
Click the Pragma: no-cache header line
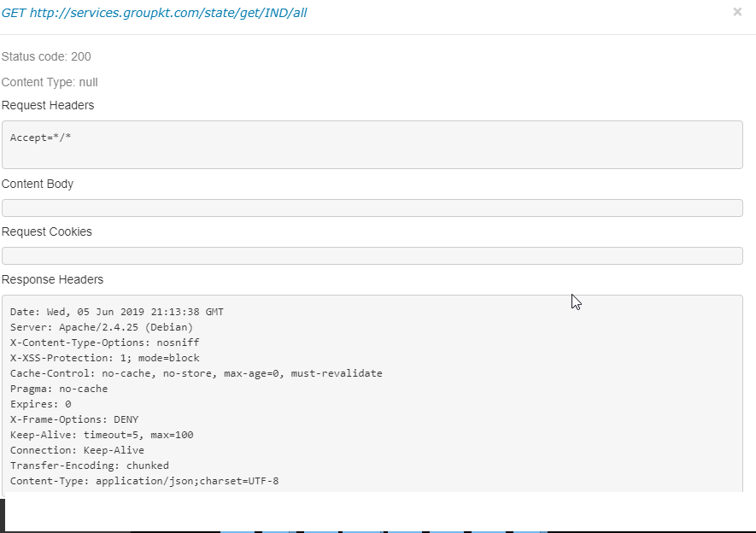(59, 389)
